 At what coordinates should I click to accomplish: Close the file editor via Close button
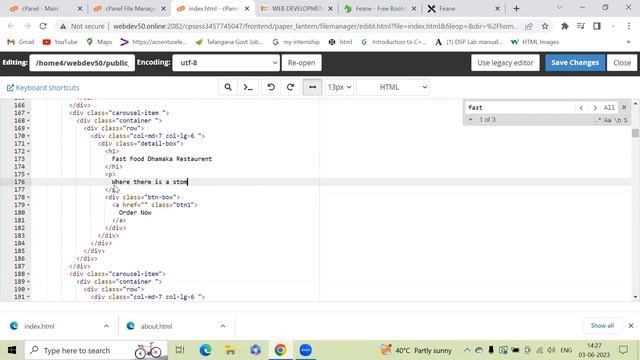(622, 63)
